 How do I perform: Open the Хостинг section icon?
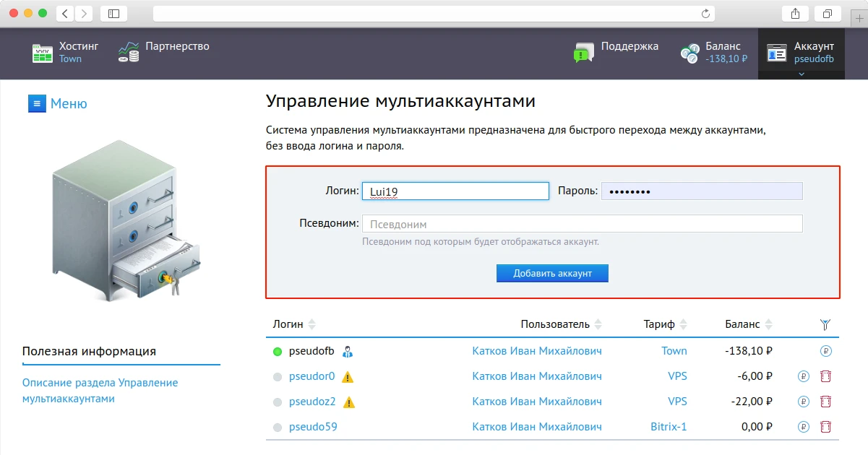[41, 52]
